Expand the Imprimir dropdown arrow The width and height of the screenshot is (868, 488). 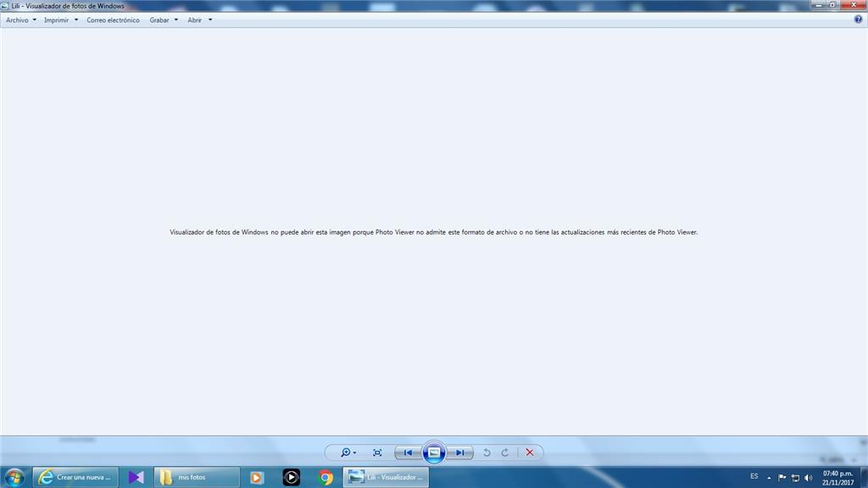click(x=75, y=20)
